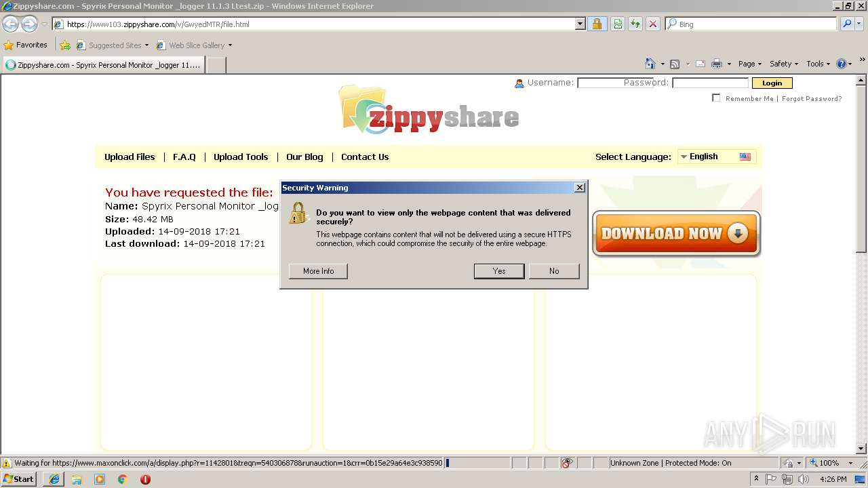Click the RSS feeds icon

[x=675, y=64]
